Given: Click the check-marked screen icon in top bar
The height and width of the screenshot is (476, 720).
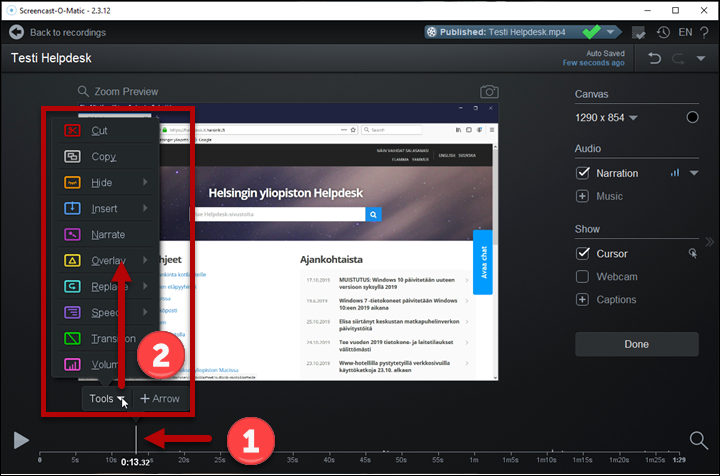Looking at the screenshot, I should tap(638, 33).
